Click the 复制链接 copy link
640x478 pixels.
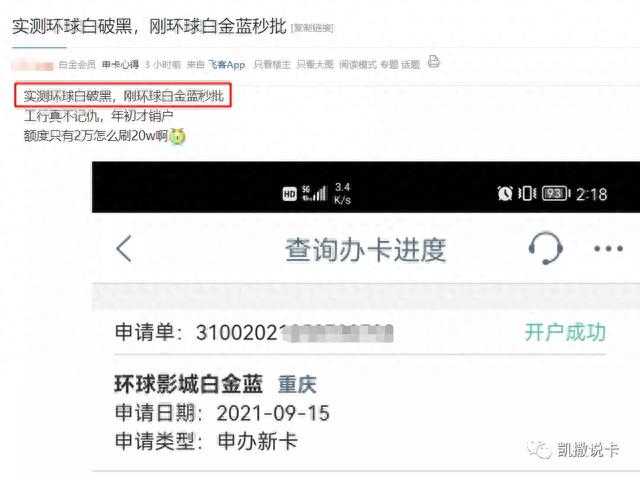312,28
